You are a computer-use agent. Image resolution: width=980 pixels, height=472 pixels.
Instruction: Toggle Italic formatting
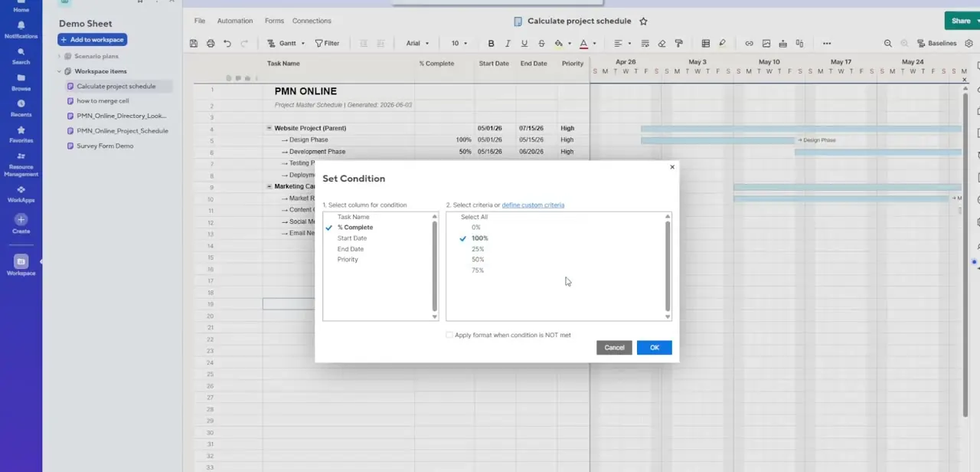point(508,44)
